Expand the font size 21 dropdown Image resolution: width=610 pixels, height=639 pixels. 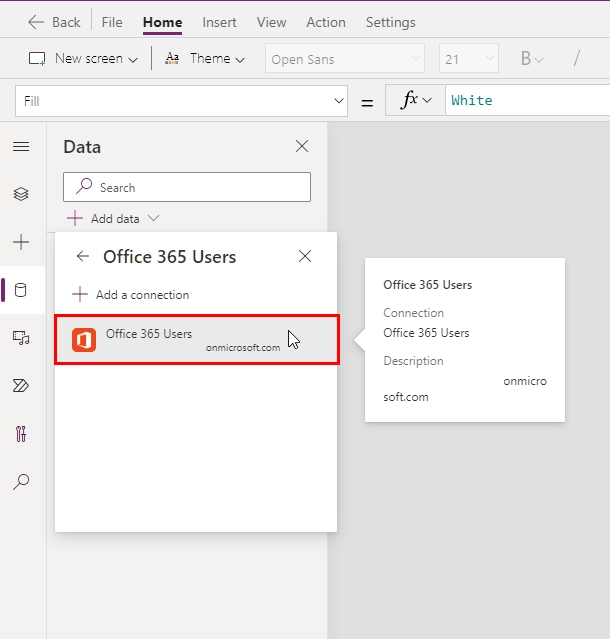pyautogui.click(x=469, y=59)
